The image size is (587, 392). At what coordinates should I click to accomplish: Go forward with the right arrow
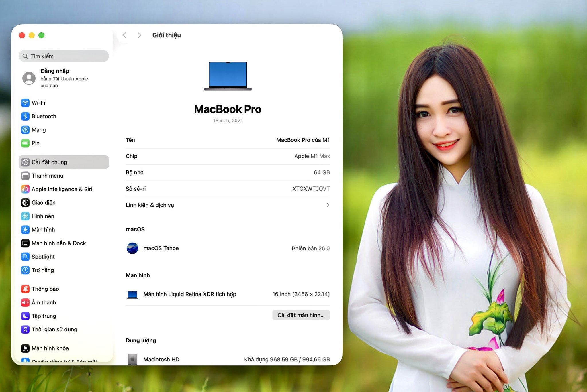pyautogui.click(x=139, y=35)
